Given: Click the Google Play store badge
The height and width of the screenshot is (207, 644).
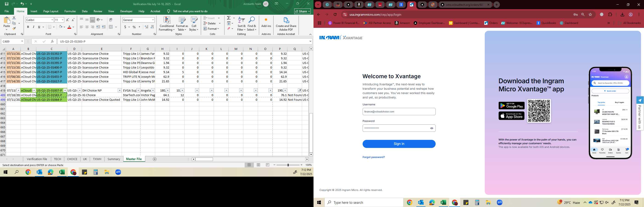Looking at the screenshot, I should (x=512, y=106).
